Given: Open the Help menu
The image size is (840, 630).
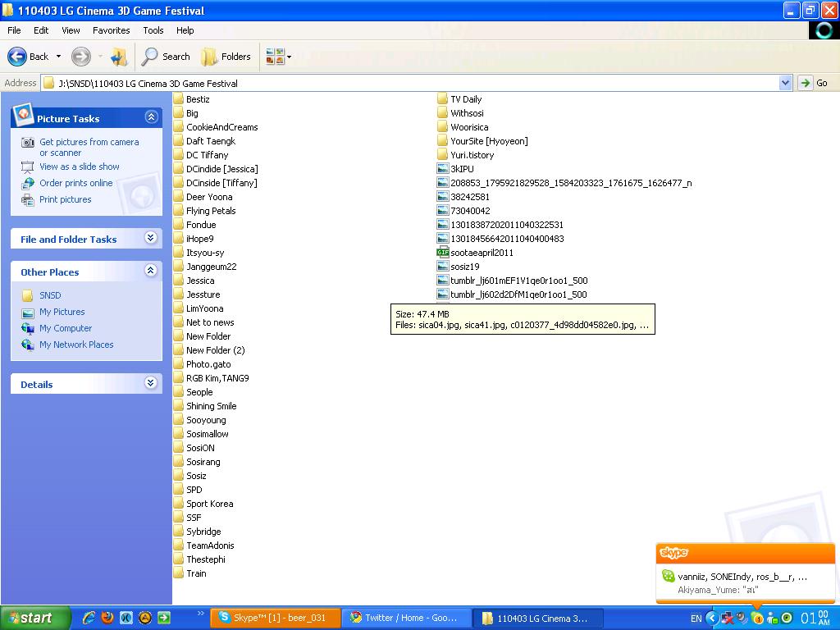Looking at the screenshot, I should click(185, 30).
